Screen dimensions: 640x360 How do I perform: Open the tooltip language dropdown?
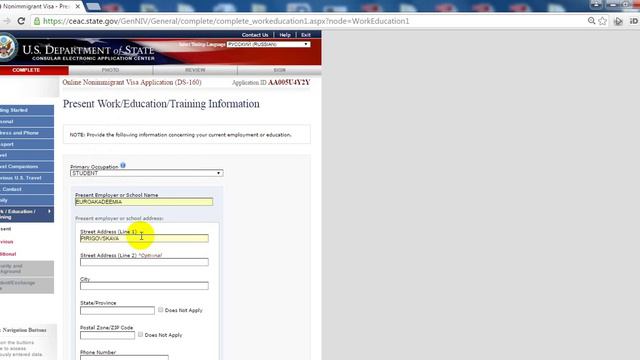click(x=268, y=44)
